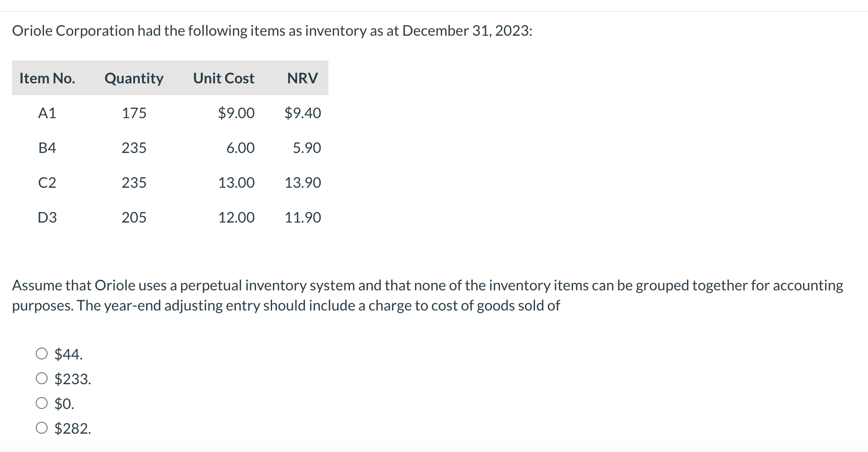Viewport: 868px width, 452px height.
Task: Click the item A1 row label
Action: (48, 113)
